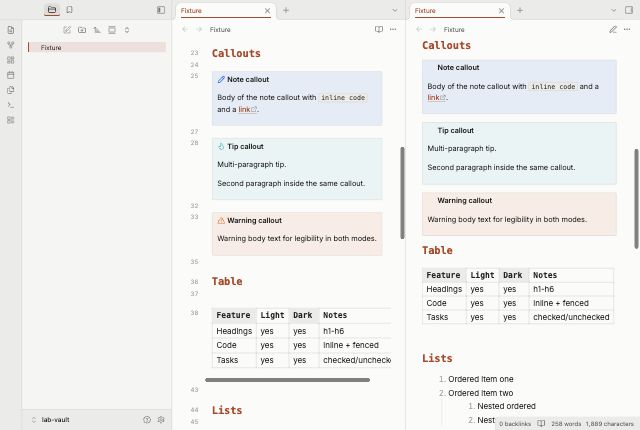
Task: Follow the link in left pane note callout
Action: 244,109
